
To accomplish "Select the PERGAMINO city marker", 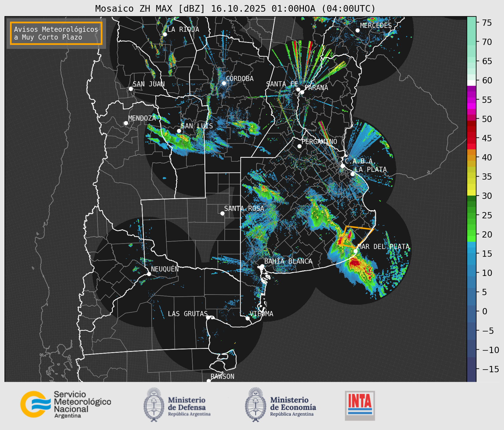I will click(299, 146).
